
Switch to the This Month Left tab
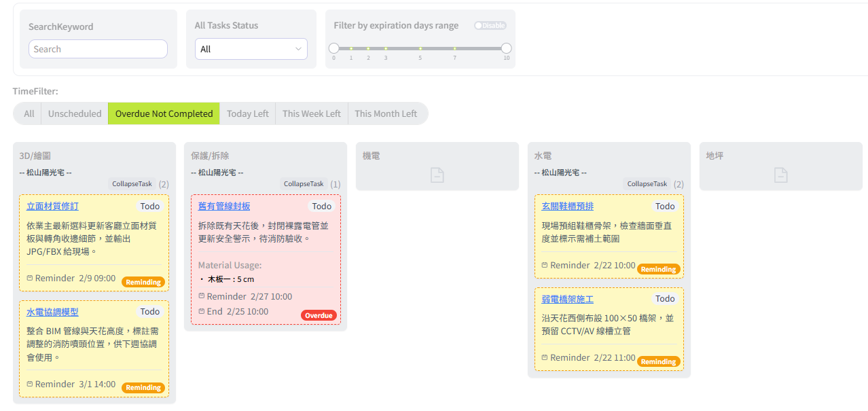(x=385, y=113)
